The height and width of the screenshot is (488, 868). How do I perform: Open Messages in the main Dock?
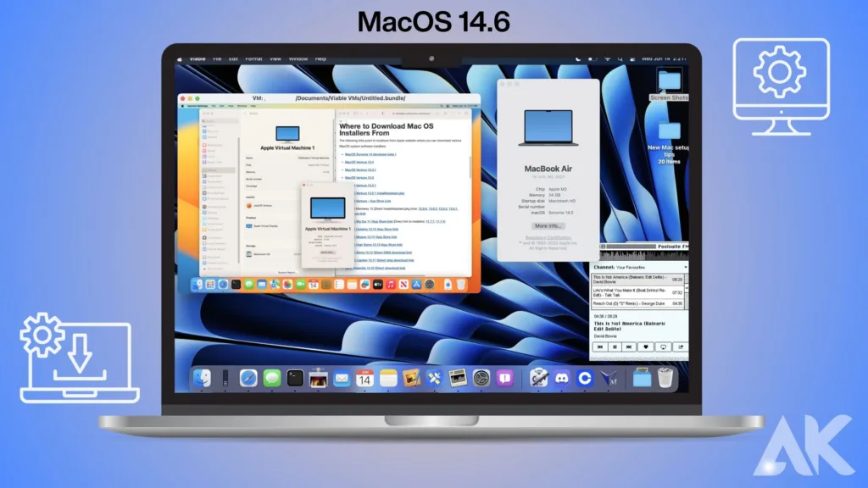[272, 379]
